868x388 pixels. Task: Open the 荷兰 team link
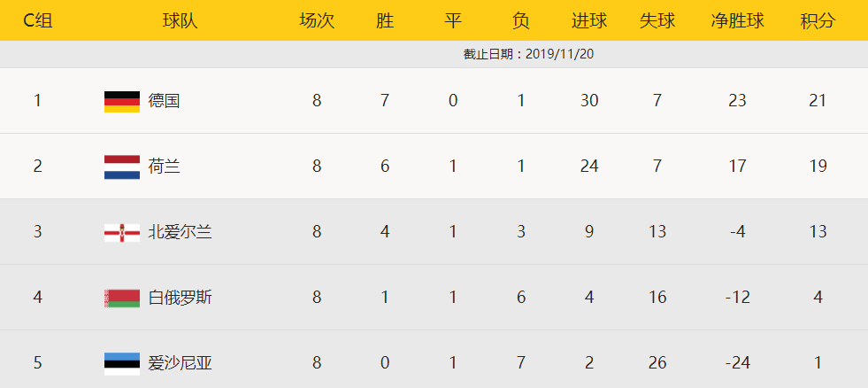pyautogui.click(x=164, y=167)
